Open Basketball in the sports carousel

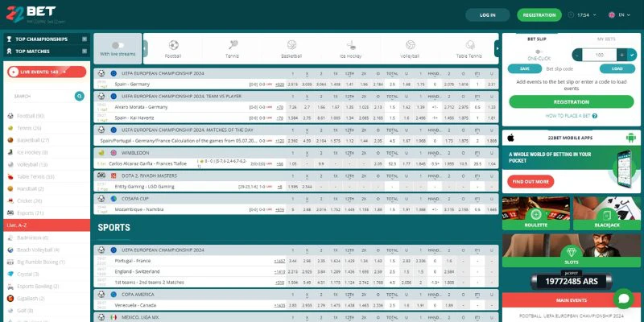(291, 49)
